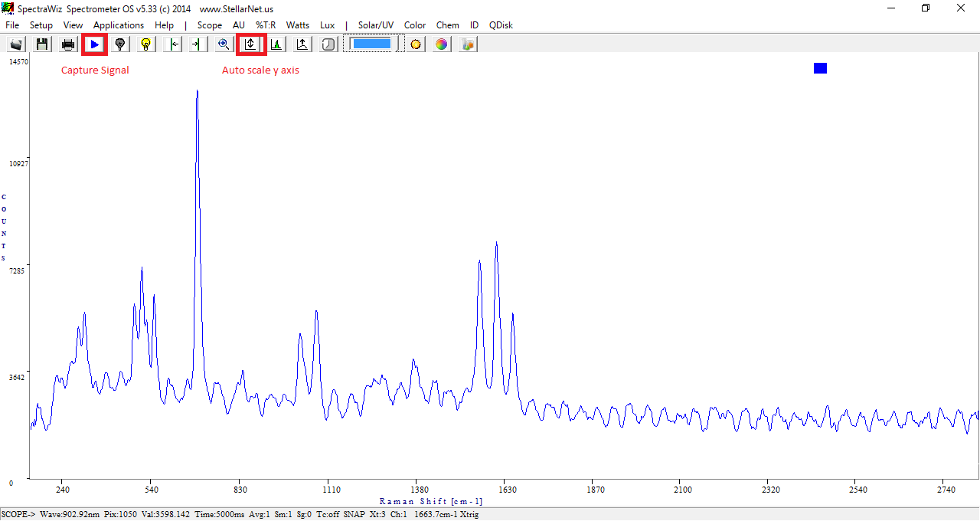
Task: Open the Help menu
Action: pyautogui.click(x=164, y=25)
